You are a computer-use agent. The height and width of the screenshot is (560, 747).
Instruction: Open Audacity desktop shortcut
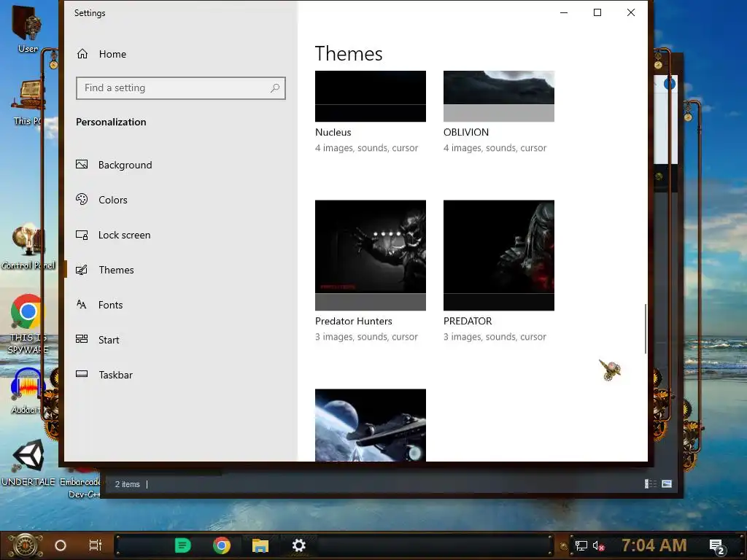click(x=28, y=392)
